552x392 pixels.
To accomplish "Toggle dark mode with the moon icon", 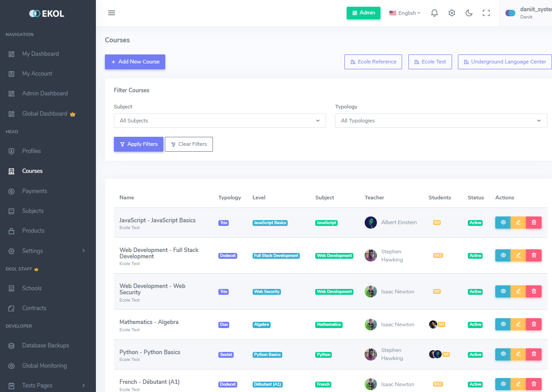I will [469, 13].
